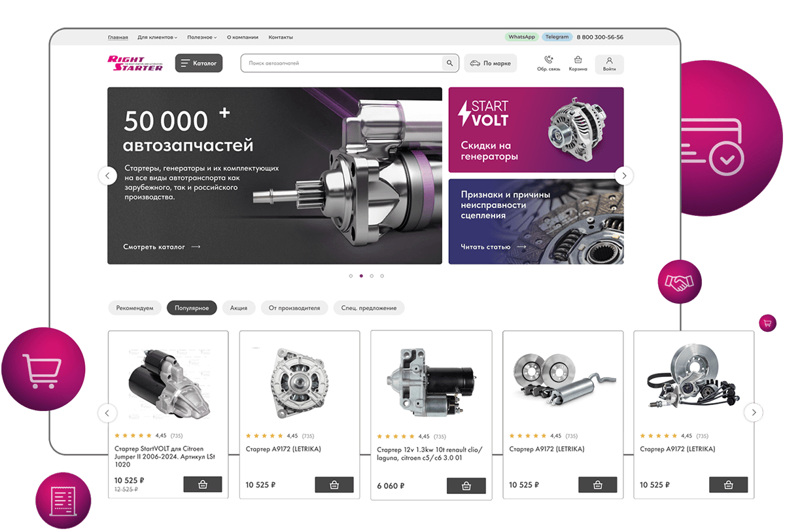Add Citroen Jumper starter to cart
The width and height of the screenshot is (785, 532).
point(203,484)
